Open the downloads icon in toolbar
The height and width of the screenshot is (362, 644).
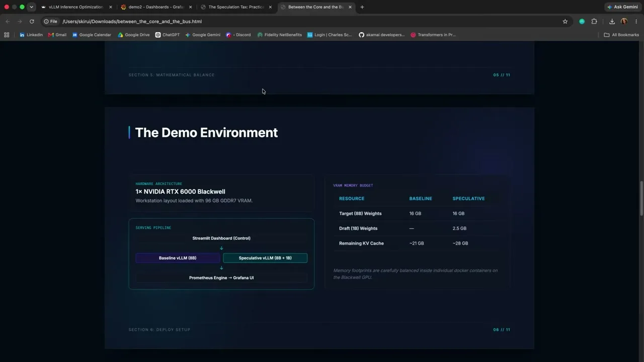click(612, 22)
